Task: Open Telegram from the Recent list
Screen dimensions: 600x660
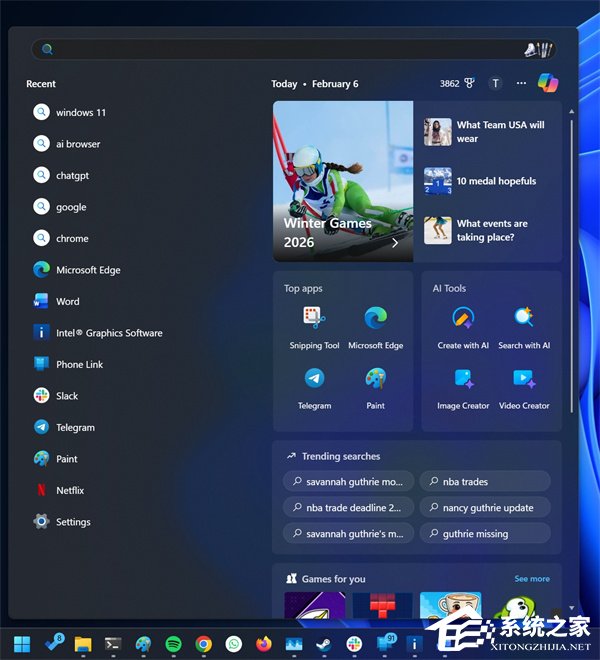Action: click(64, 427)
